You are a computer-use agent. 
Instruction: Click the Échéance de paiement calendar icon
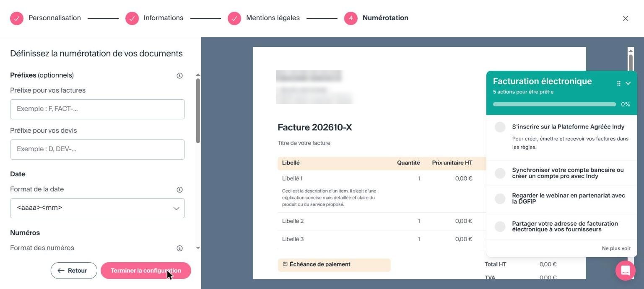click(x=285, y=264)
